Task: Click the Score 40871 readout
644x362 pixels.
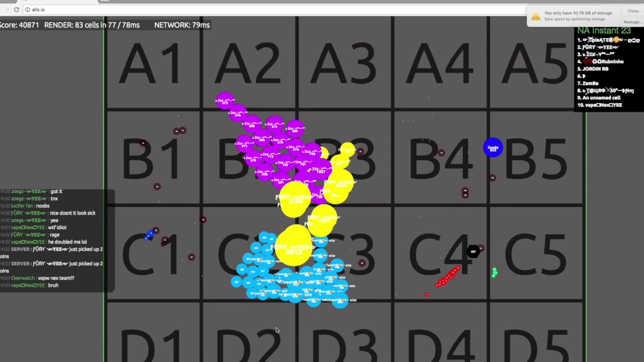Action: [20, 25]
